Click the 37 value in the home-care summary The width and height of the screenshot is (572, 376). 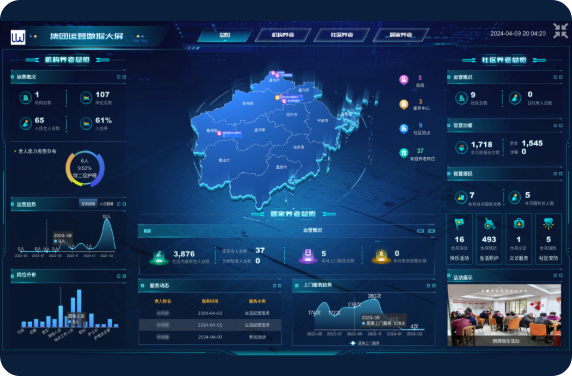pos(260,250)
